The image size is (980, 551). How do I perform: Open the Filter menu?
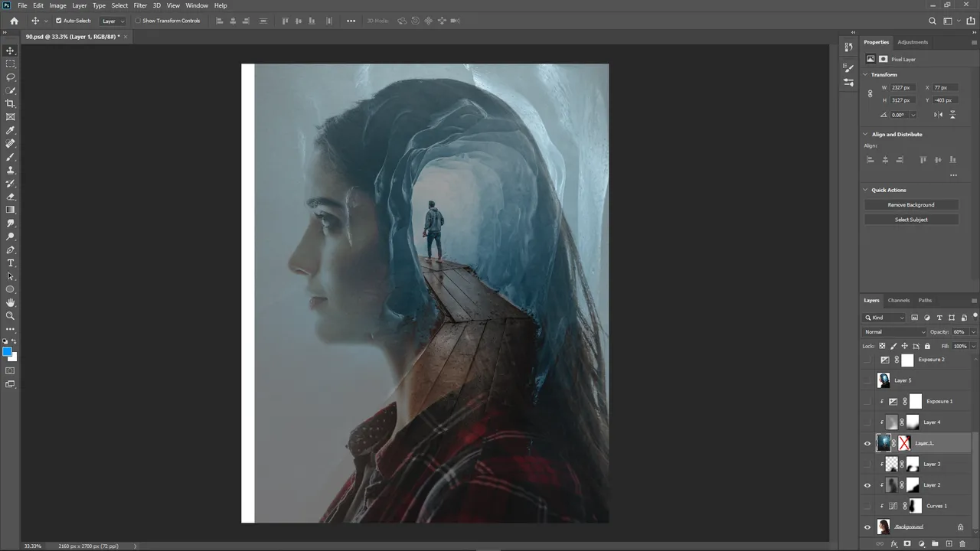140,5
